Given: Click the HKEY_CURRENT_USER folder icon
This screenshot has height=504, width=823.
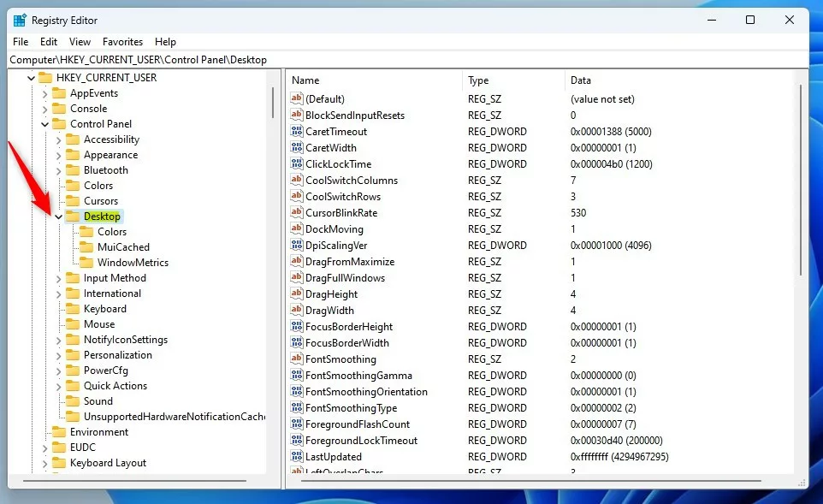Looking at the screenshot, I should pyautogui.click(x=45, y=78).
